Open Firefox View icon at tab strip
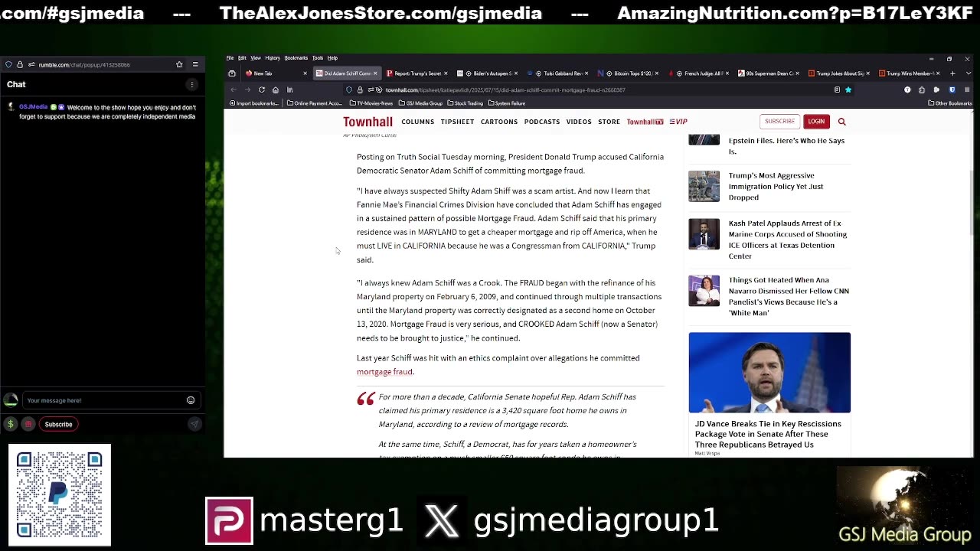This screenshot has width=980, height=551. pos(232,73)
